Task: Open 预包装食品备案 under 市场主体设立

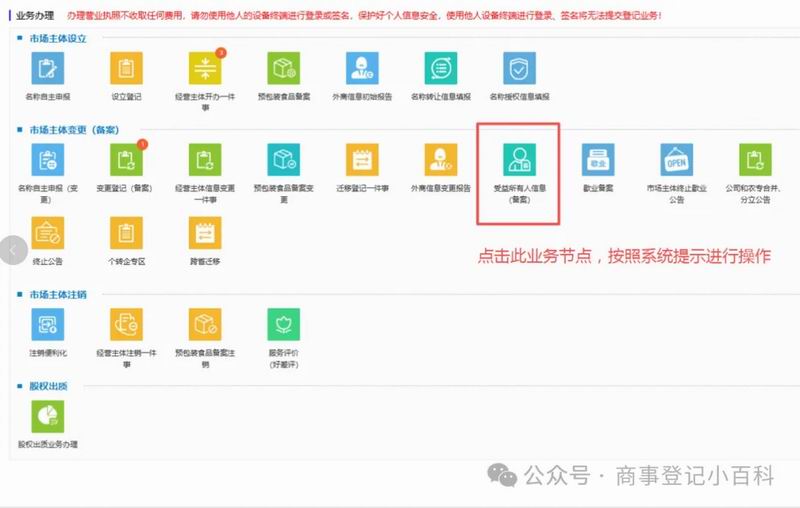Action: (283, 68)
